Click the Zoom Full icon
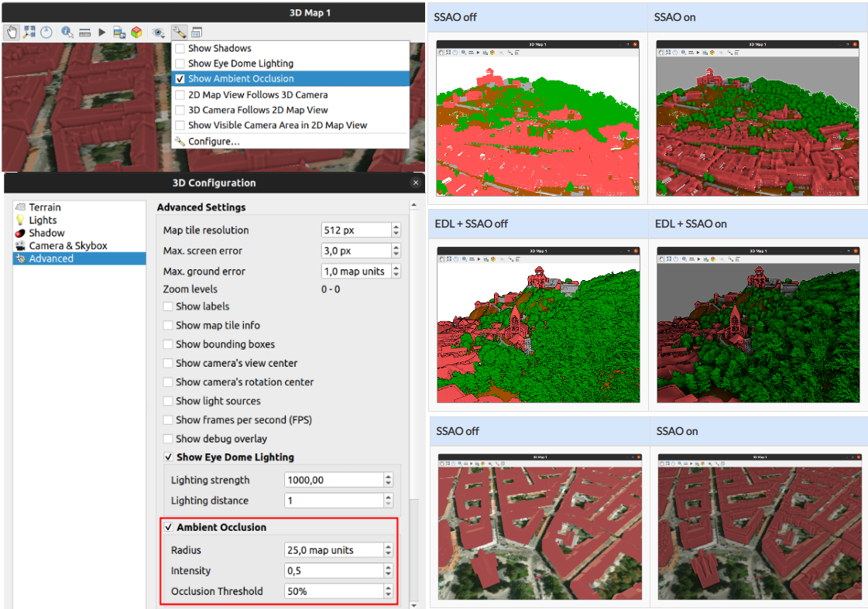The image size is (868, 609). coord(29,33)
